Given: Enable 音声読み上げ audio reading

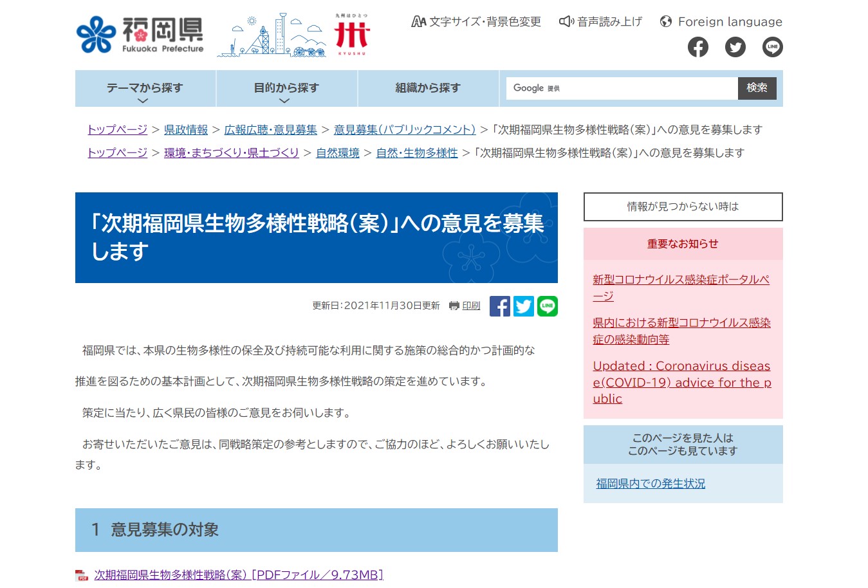Looking at the screenshot, I should [x=601, y=22].
